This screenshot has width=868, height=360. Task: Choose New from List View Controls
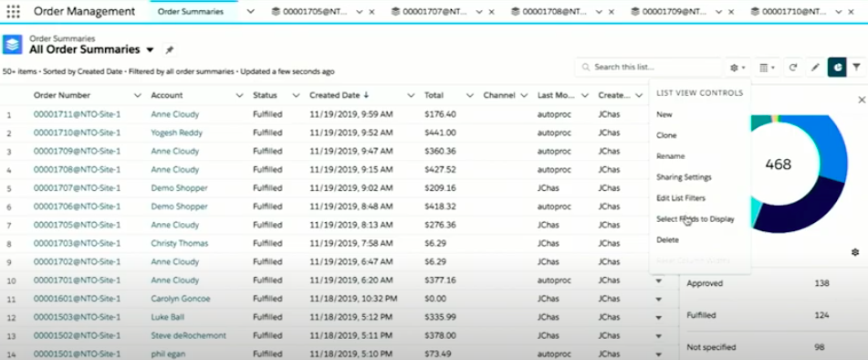(664, 114)
